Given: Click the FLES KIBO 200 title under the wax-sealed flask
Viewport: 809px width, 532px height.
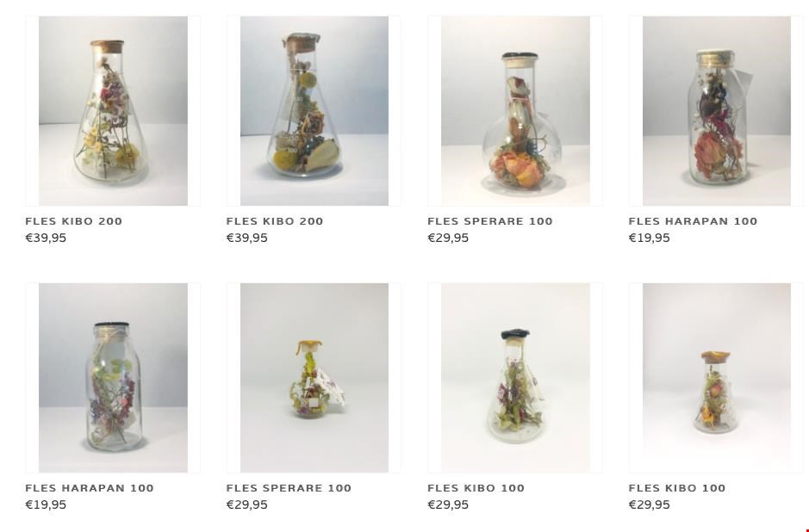Looking at the screenshot, I should pyautogui.click(x=275, y=221).
